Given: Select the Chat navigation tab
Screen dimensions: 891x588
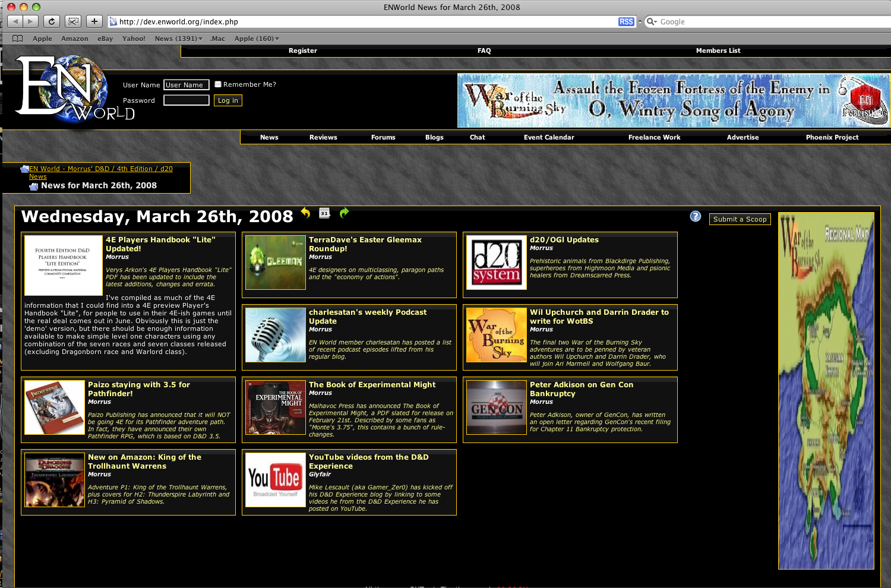Looking at the screenshot, I should coord(478,137).
